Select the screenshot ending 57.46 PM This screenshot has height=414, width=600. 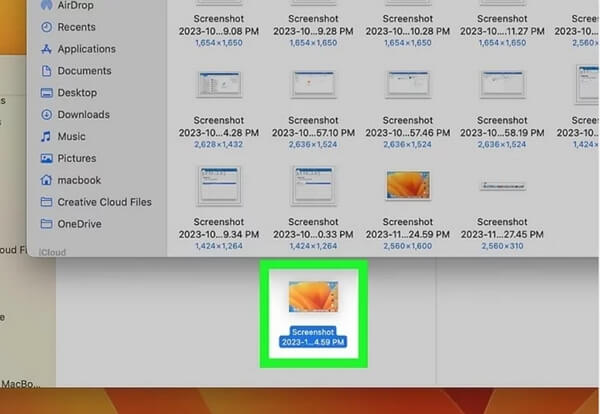tap(407, 87)
